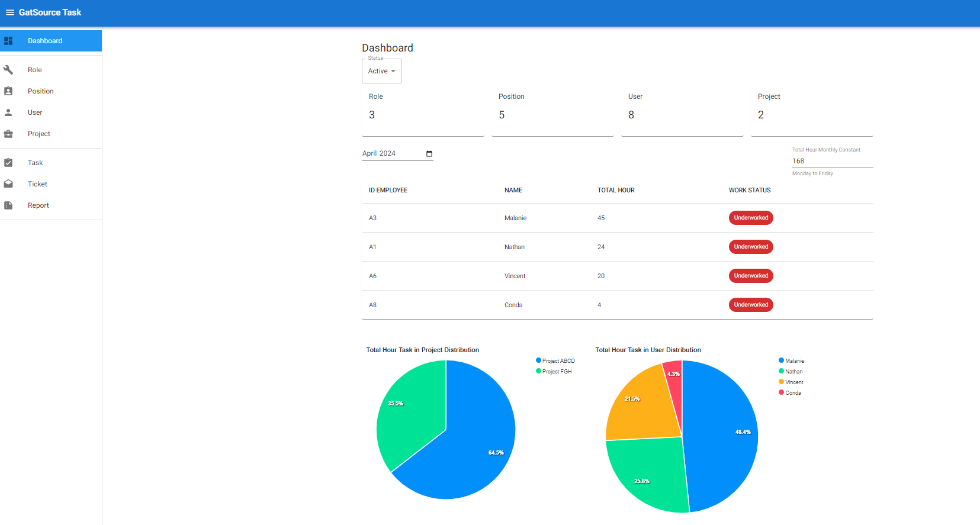Click the name Conda in table
This screenshot has height=525, width=980.
point(513,305)
